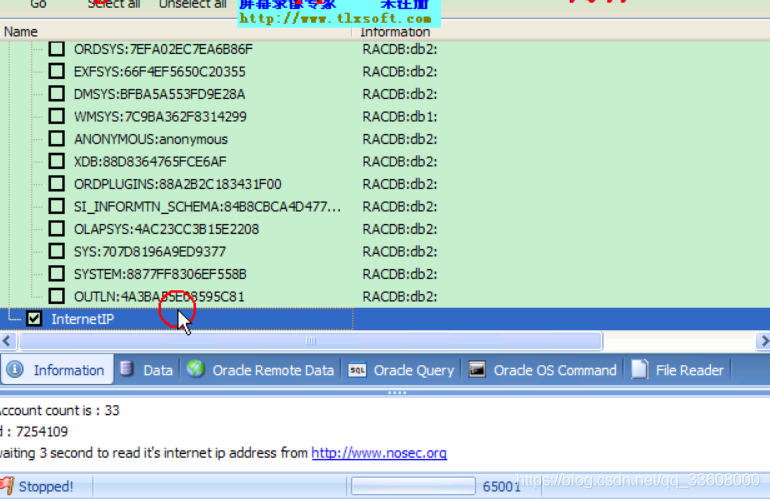This screenshot has width=770, height=499.
Task: Click the panel splitter dots handle
Action: (x=397, y=392)
